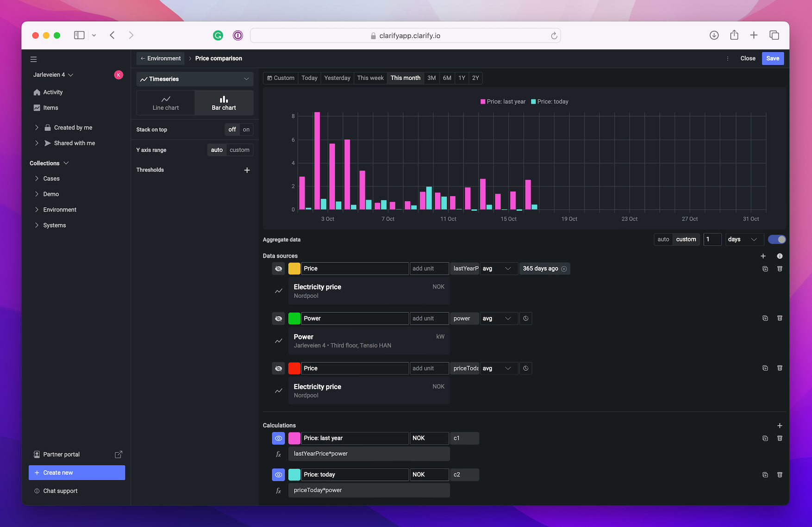Delete the Price: last year calculation
This screenshot has width=812, height=527.
coord(780,438)
